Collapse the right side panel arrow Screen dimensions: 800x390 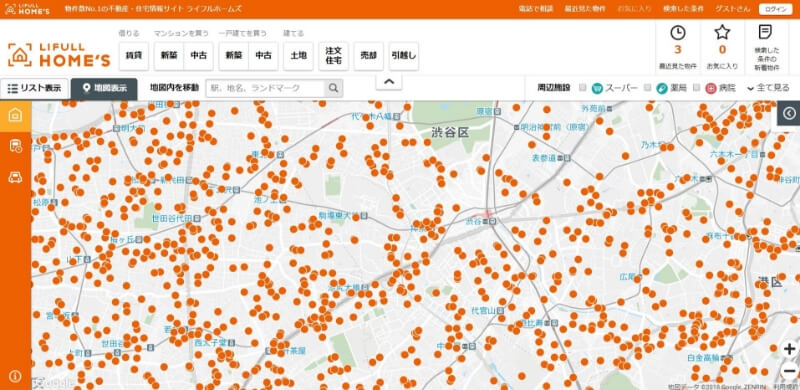[789, 113]
